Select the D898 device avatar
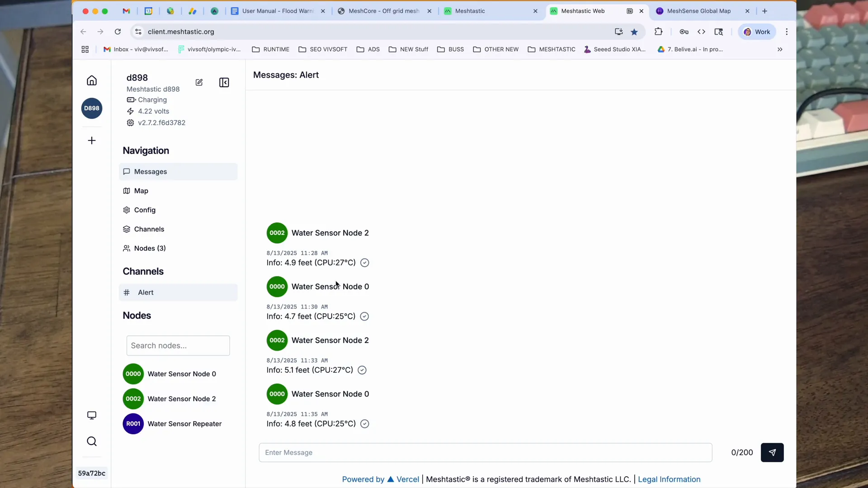 [x=92, y=108]
